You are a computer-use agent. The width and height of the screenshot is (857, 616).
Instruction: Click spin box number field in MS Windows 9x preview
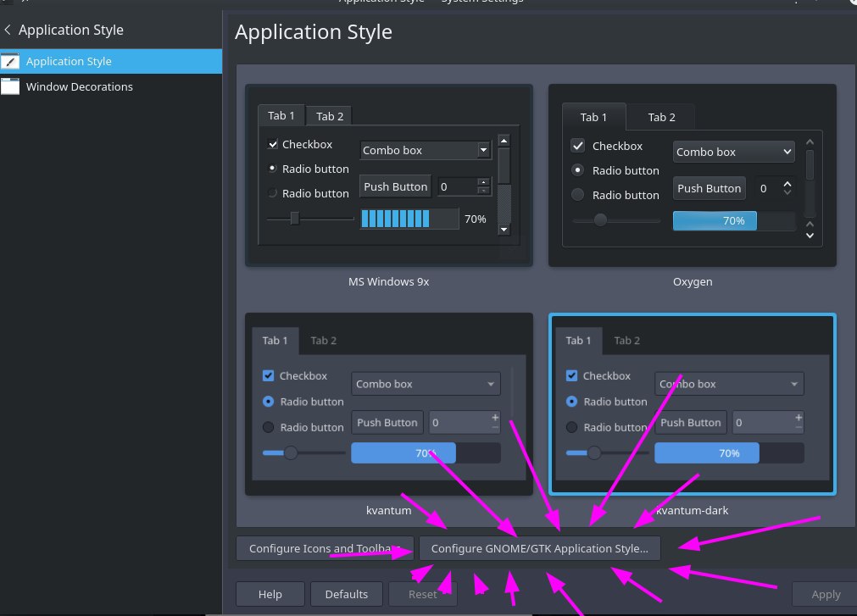[x=456, y=186]
